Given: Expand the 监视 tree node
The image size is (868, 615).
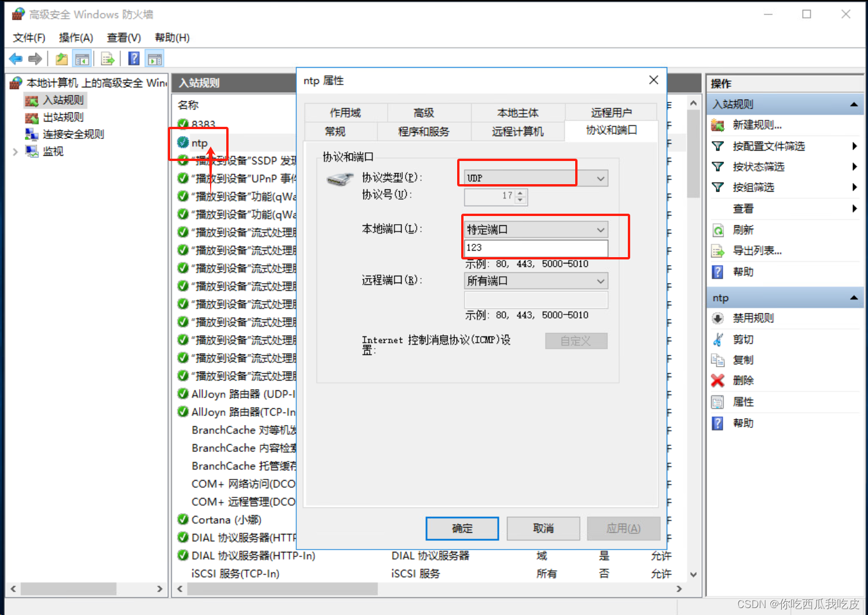Looking at the screenshot, I should click(16, 151).
